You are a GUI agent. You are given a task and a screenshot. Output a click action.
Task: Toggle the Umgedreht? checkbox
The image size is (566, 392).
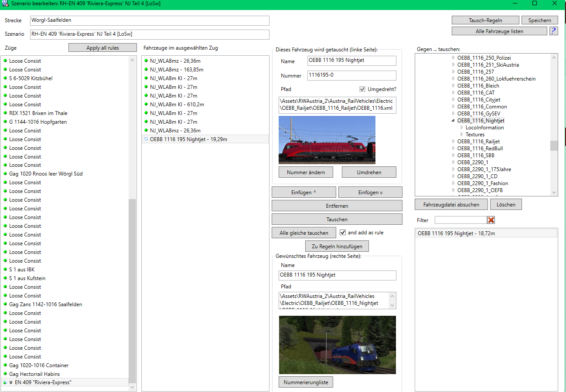pos(362,89)
